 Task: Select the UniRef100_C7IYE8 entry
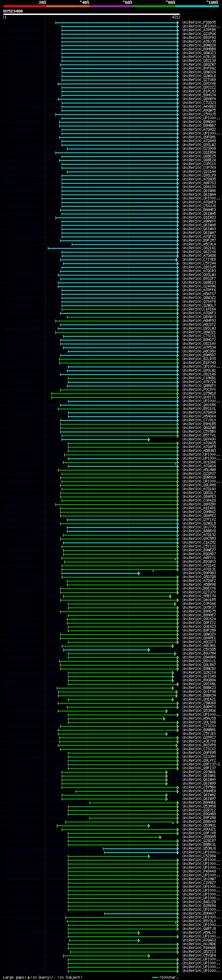pos(199,259)
